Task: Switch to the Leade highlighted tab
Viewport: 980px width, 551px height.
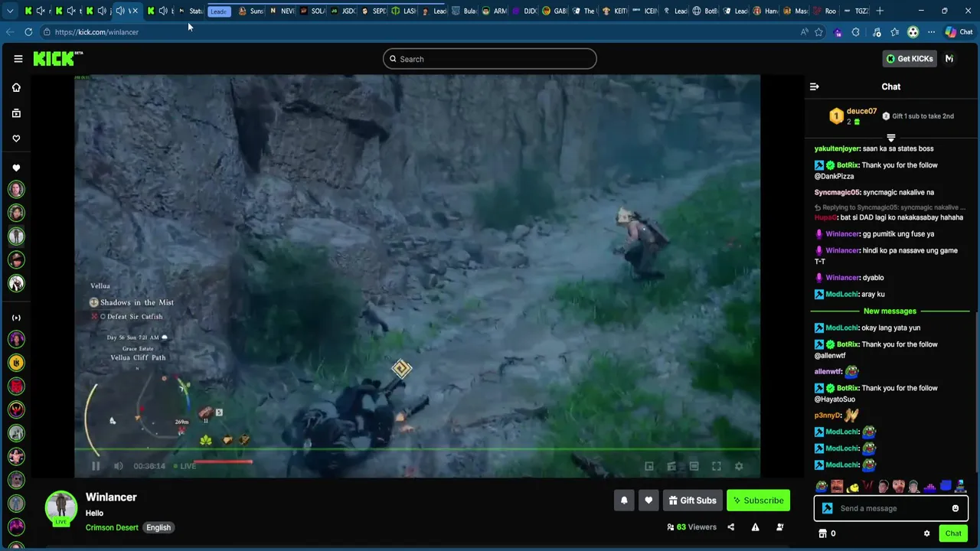Action: click(219, 11)
